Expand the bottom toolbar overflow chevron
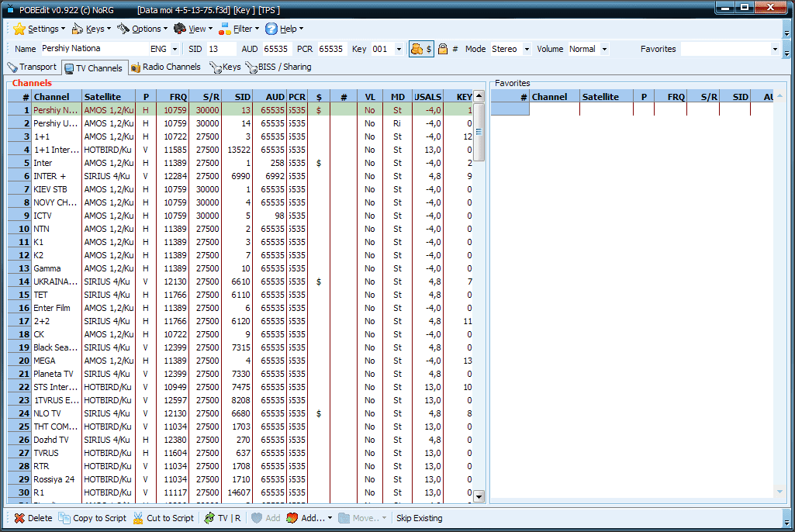This screenshot has height=532, width=795. click(x=786, y=523)
